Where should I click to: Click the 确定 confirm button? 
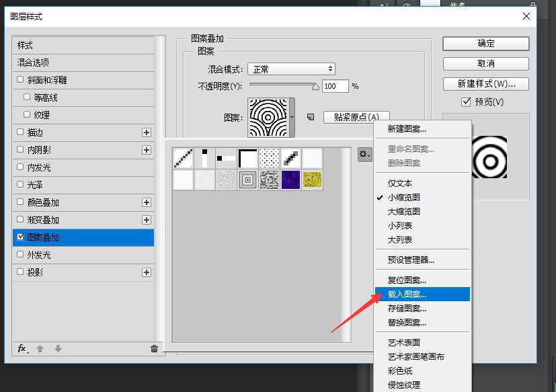tap(485, 44)
